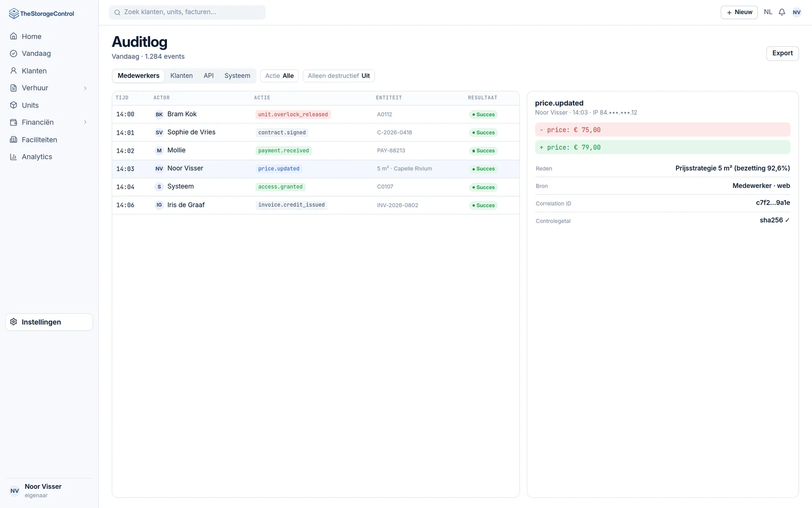Open the NV user avatar menu in top bar
812x508 pixels.
[x=797, y=12]
